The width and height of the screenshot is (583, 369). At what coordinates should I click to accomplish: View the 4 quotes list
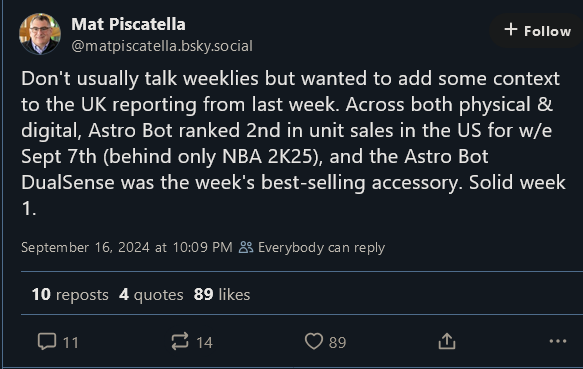151,295
